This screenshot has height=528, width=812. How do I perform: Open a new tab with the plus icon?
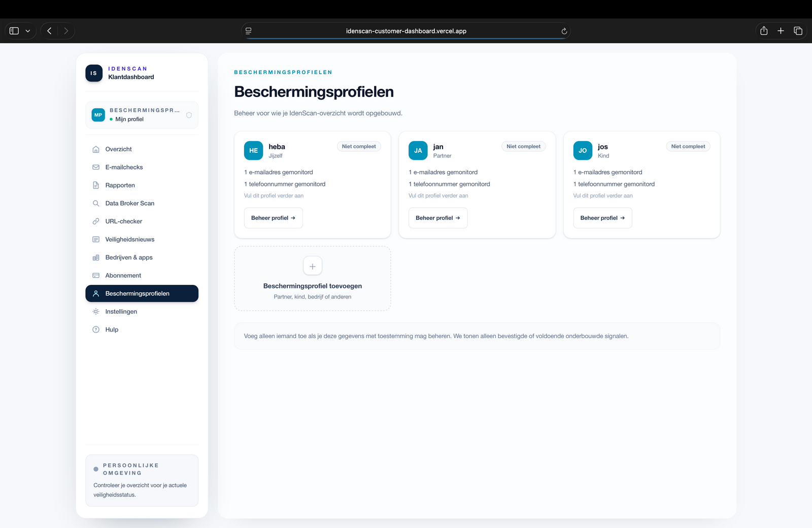point(781,31)
